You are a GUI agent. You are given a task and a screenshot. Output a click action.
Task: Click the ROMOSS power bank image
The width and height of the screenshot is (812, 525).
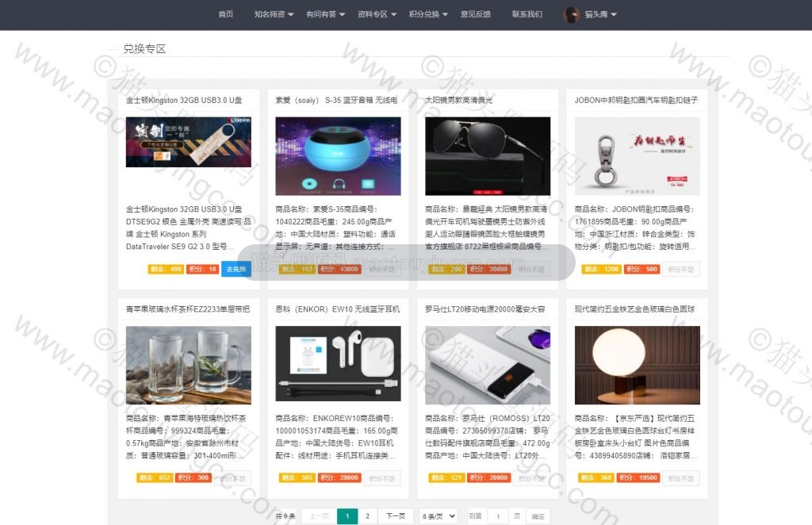(x=488, y=365)
